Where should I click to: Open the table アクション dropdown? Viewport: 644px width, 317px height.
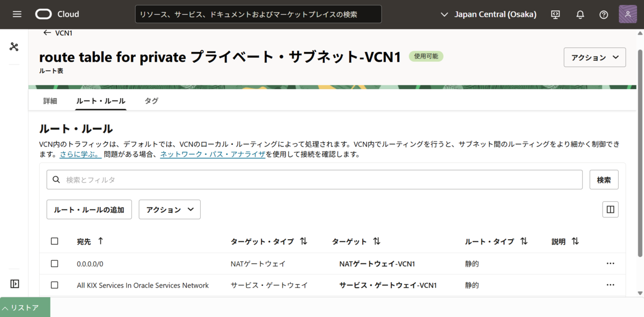tap(170, 210)
